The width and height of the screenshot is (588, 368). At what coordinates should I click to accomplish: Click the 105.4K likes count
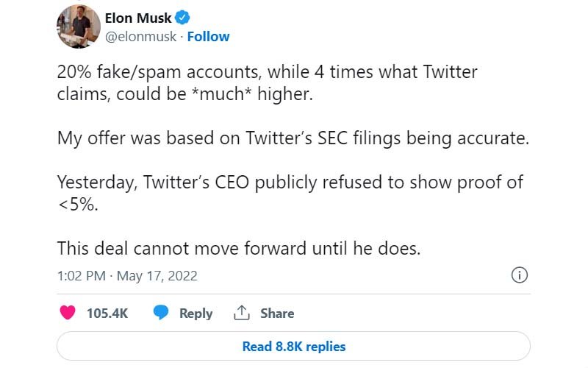(x=107, y=313)
